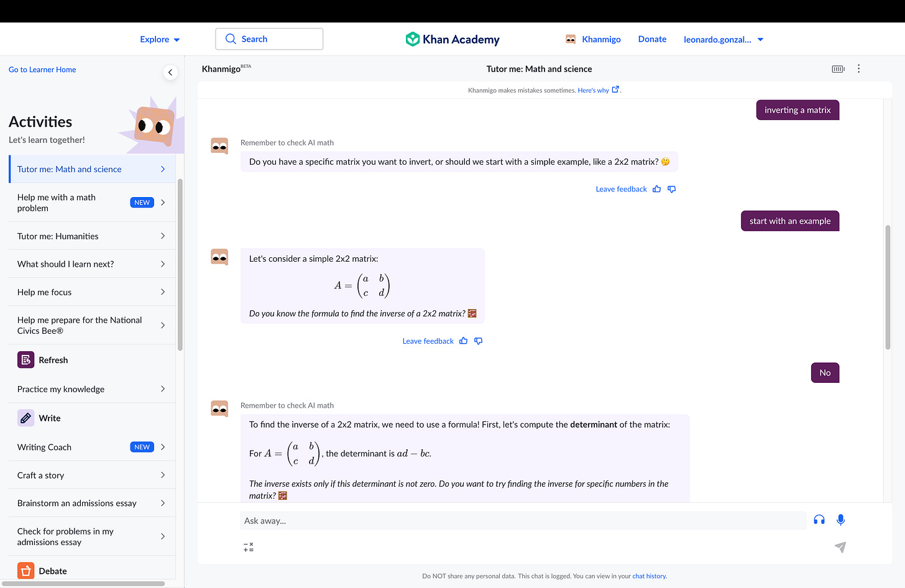Click the 'No' message bubble
The width and height of the screenshot is (905, 588).
(x=825, y=372)
